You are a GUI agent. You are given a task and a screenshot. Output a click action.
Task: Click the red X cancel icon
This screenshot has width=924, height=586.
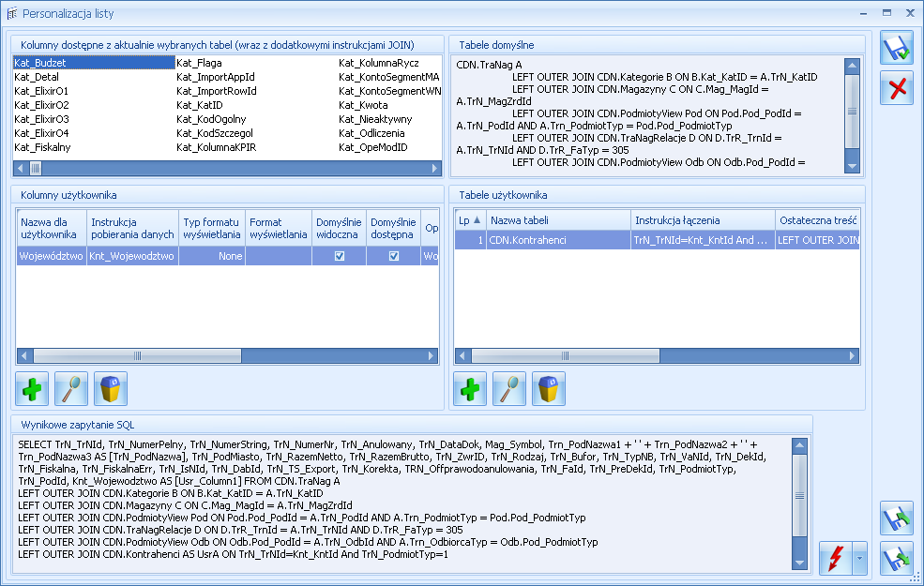point(896,88)
